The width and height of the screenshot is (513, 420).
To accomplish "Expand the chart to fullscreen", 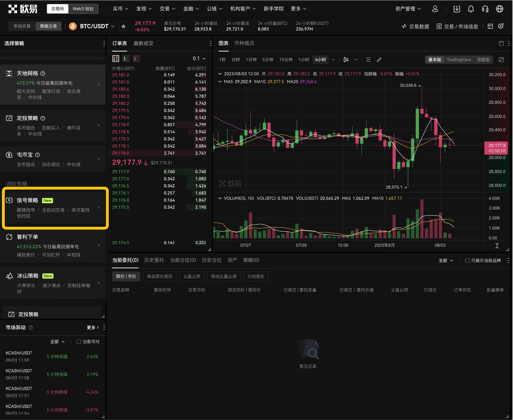I will pyautogui.click(x=501, y=59).
